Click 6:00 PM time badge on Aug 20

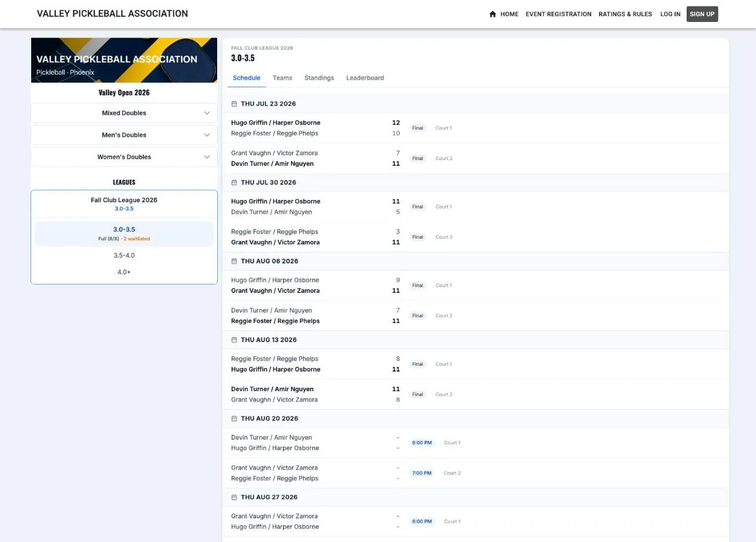422,443
